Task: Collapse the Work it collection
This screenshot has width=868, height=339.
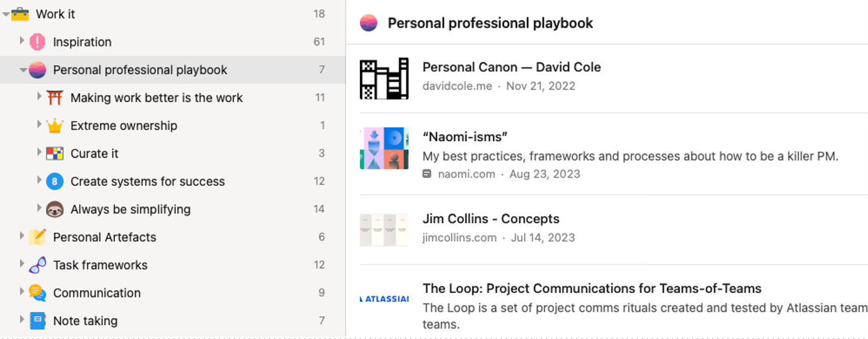Action: [6, 14]
